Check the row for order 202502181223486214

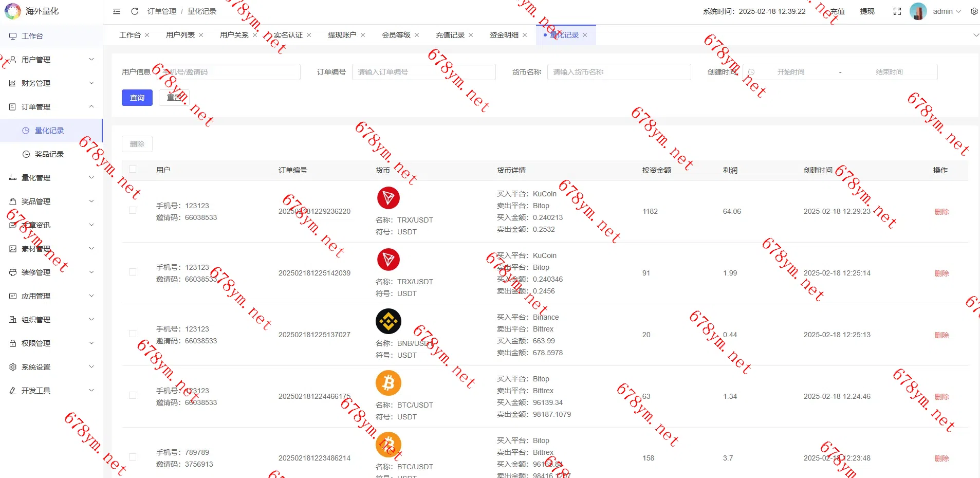click(x=133, y=457)
